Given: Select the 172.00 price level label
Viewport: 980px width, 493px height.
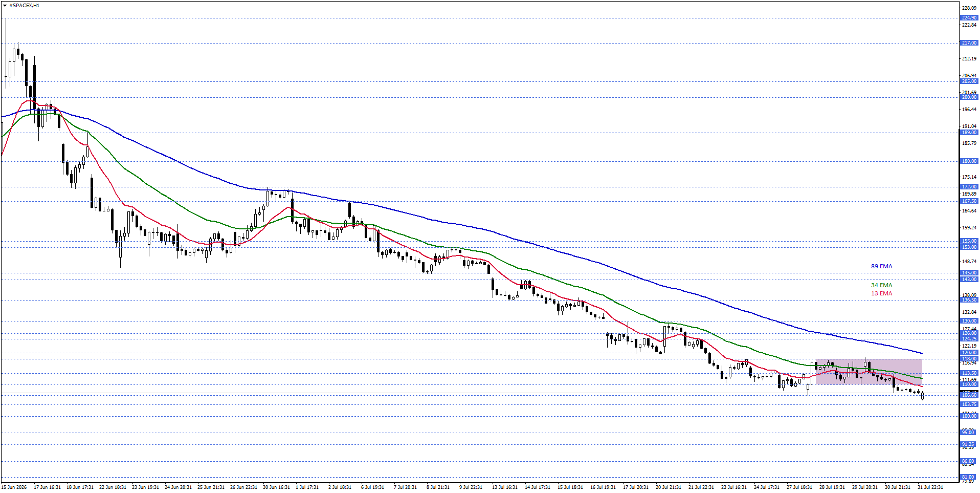Looking at the screenshot, I should [x=969, y=187].
